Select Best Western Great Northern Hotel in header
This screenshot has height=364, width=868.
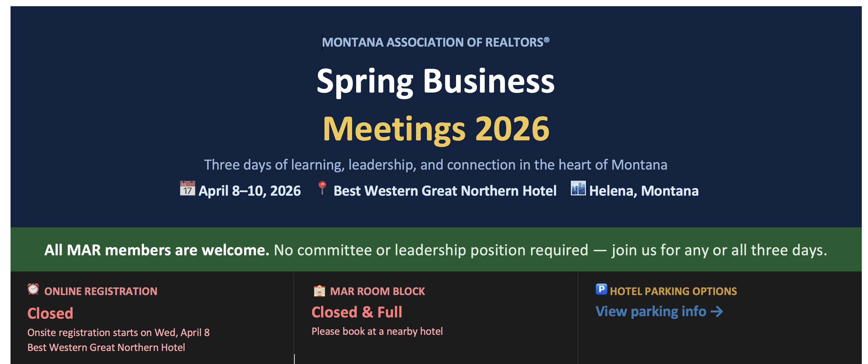point(445,191)
